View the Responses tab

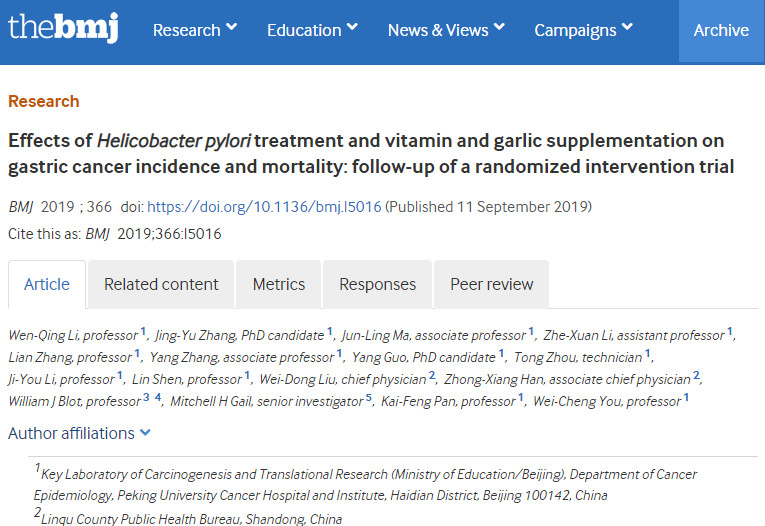[377, 284]
